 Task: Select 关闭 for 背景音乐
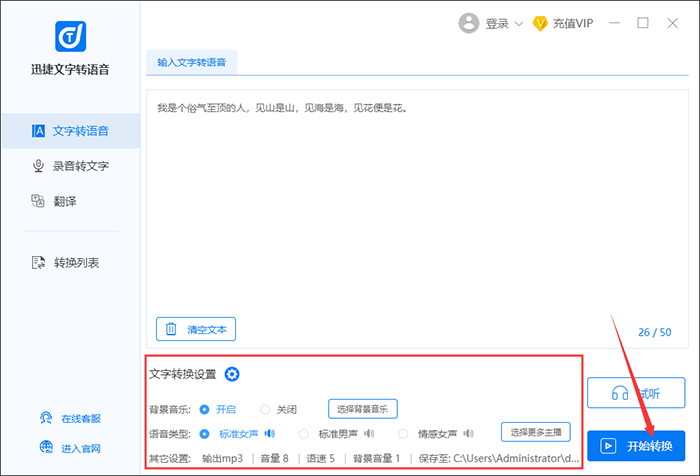click(x=265, y=409)
